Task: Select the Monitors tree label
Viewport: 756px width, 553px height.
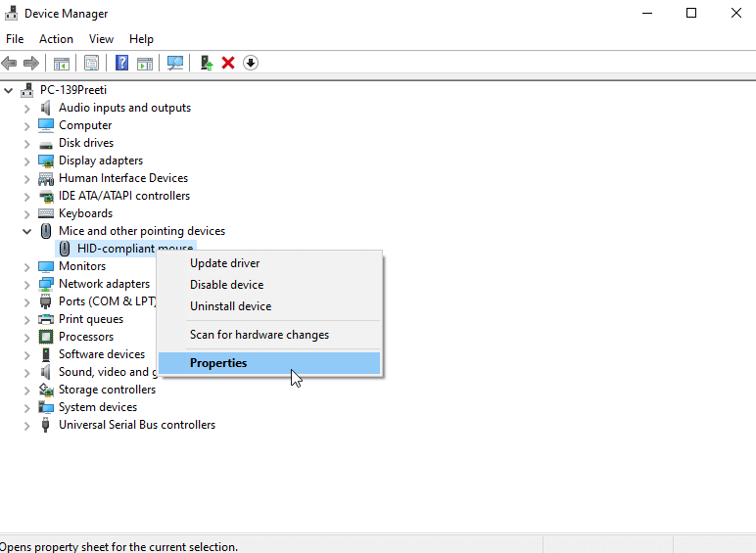Action: pyautogui.click(x=82, y=266)
